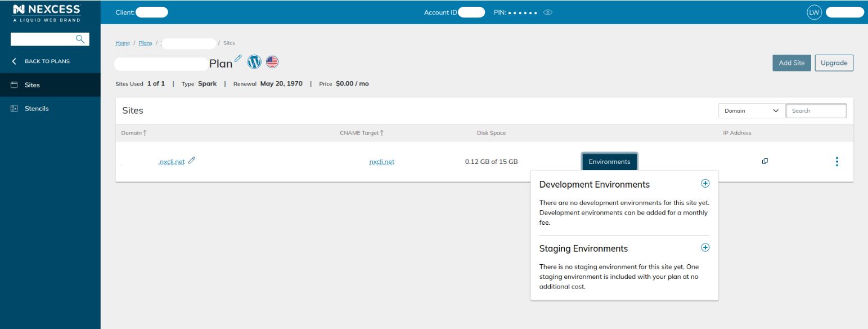Click the Upgrade button
868x329 pixels.
(x=834, y=63)
